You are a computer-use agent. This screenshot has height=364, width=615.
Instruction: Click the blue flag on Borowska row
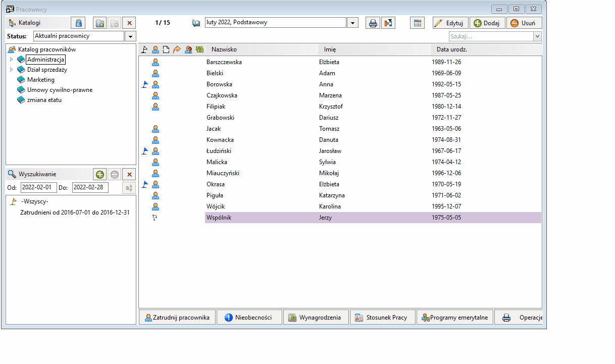pos(145,84)
